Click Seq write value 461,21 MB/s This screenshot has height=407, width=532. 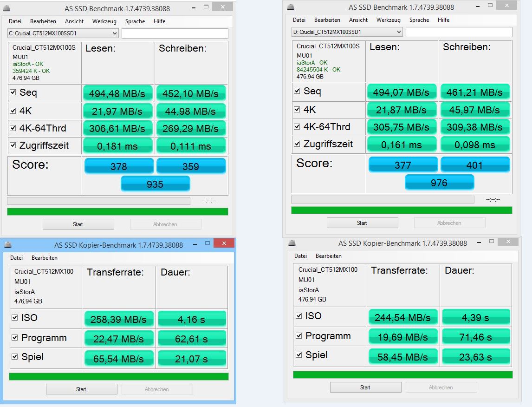point(474,92)
